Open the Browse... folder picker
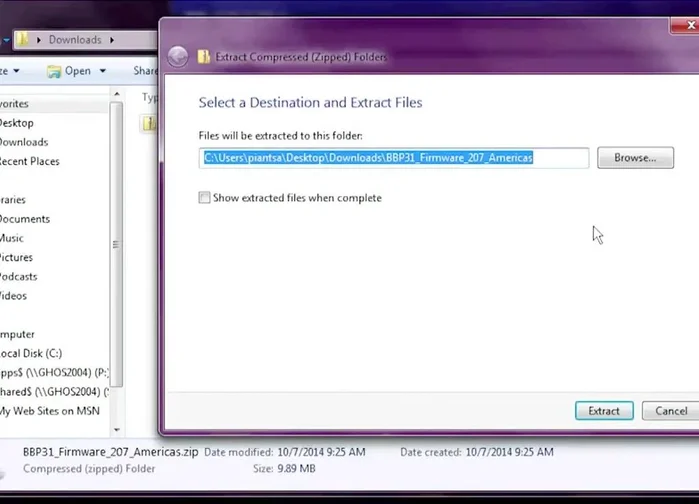699x504 pixels. [635, 157]
